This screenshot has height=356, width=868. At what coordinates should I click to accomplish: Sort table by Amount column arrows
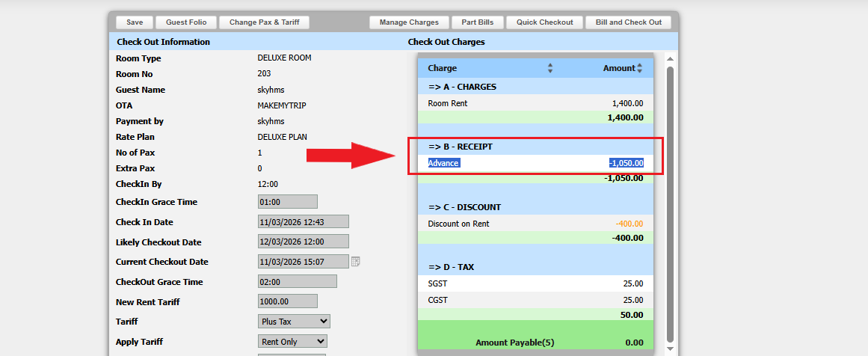click(x=640, y=68)
